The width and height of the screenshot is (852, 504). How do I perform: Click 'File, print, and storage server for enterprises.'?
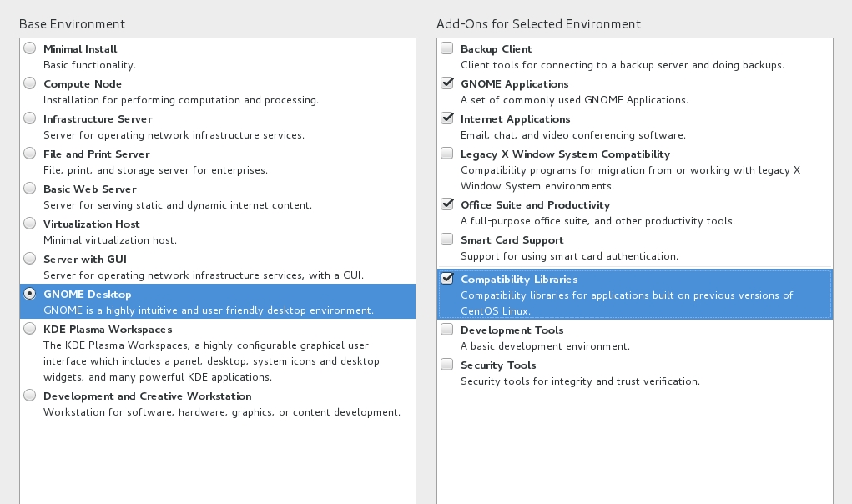point(155,170)
